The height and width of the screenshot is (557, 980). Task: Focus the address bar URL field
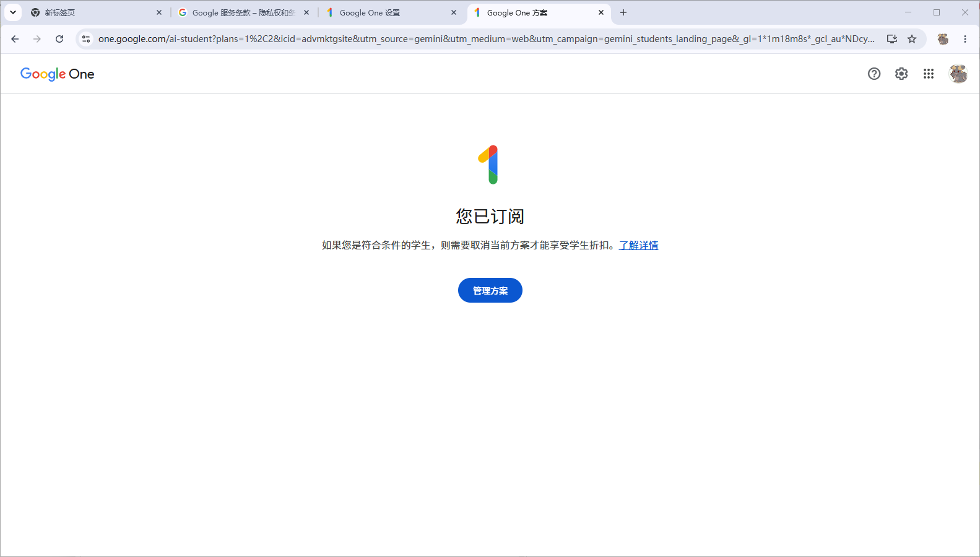486,39
